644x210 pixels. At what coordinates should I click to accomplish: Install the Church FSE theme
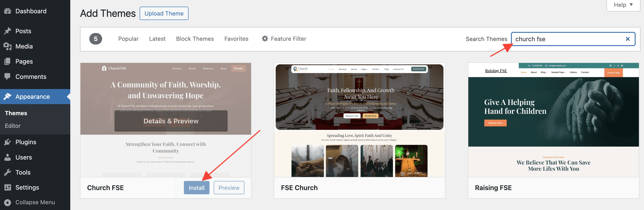coord(196,188)
